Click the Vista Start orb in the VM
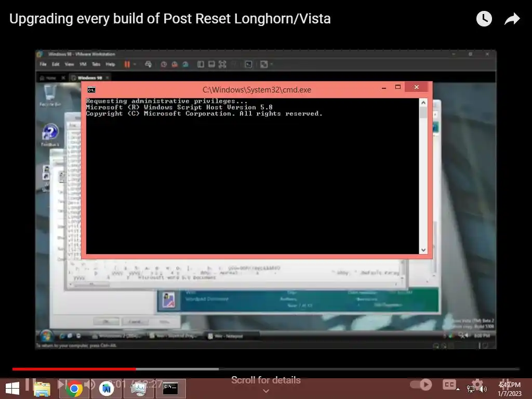Image resolution: width=532 pixels, height=399 pixels. pos(46,336)
